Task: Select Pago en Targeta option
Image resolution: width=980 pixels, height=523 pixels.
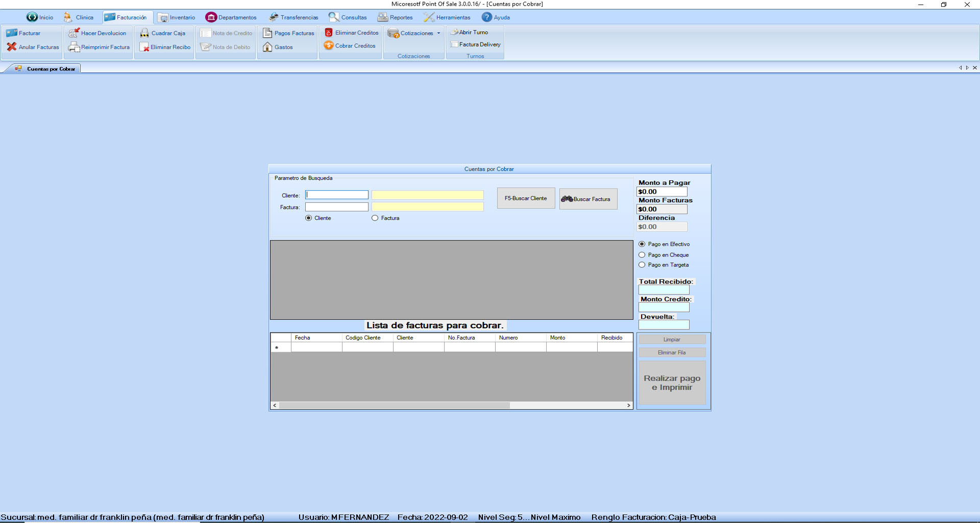Action: (x=642, y=265)
